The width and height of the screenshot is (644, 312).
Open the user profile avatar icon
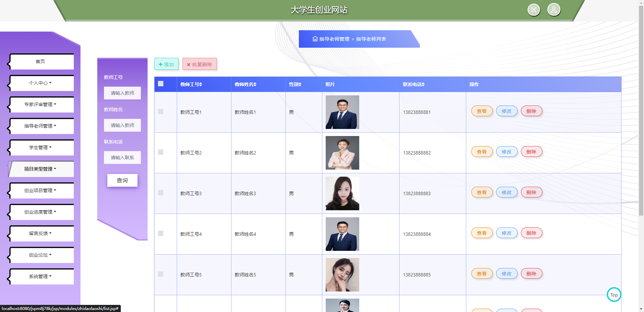(x=554, y=10)
